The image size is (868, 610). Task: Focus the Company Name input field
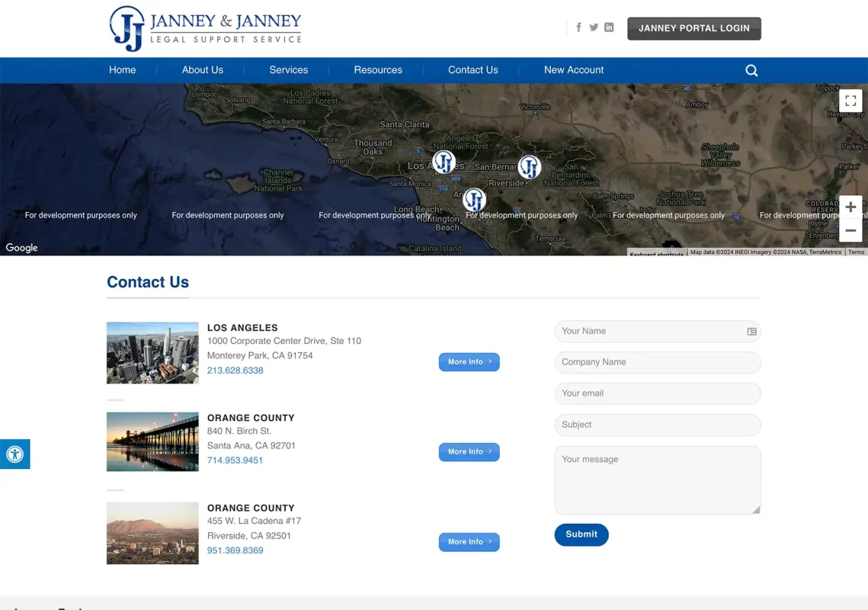658,362
